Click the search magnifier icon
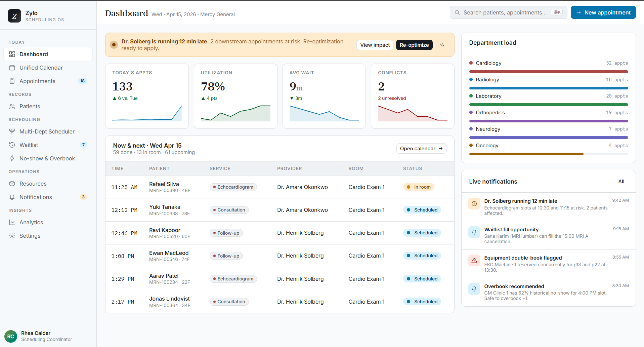This screenshot has height=347, width=644. click(457, 12)
